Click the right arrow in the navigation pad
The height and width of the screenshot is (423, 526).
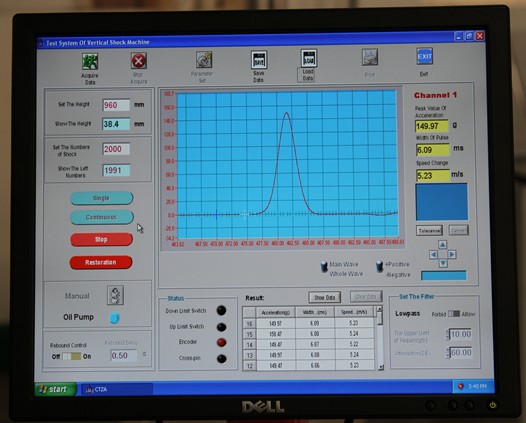(452, 255)
